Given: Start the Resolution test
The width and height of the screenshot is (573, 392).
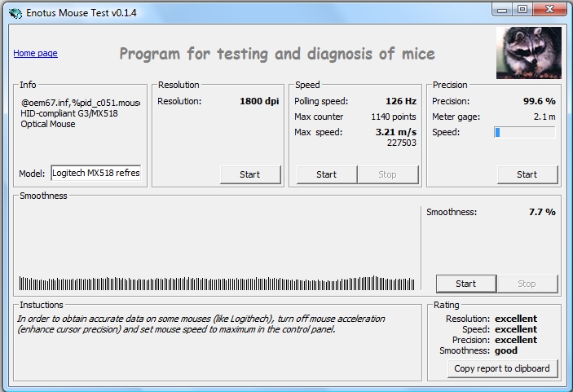Looking at the screenshot, I should (x=250, y=174).
